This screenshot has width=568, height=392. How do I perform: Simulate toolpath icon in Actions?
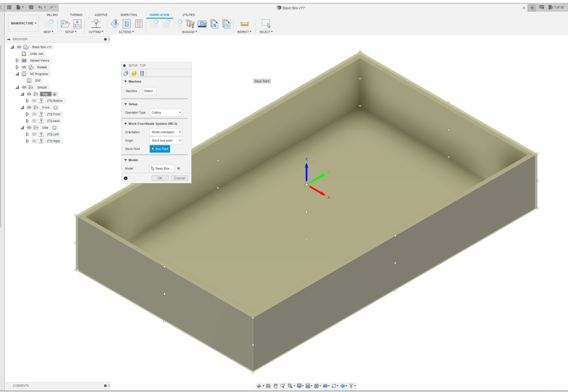point(115,24)
